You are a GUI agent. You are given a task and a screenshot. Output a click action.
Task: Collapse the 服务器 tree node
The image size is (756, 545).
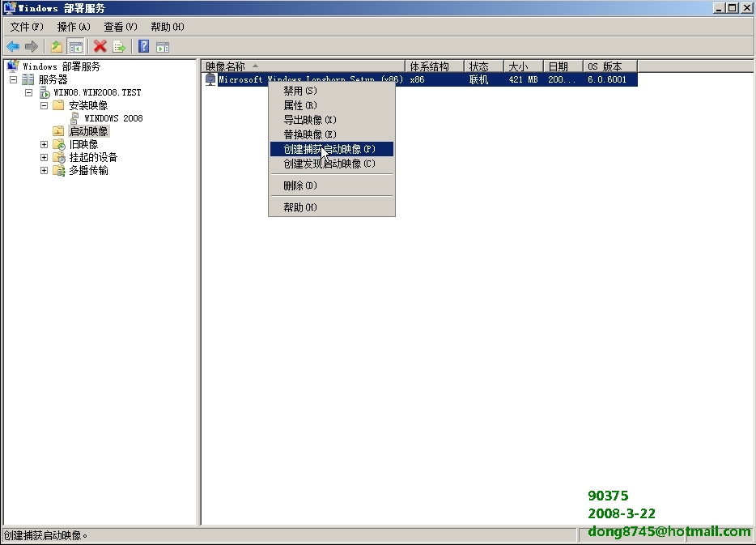14,79
